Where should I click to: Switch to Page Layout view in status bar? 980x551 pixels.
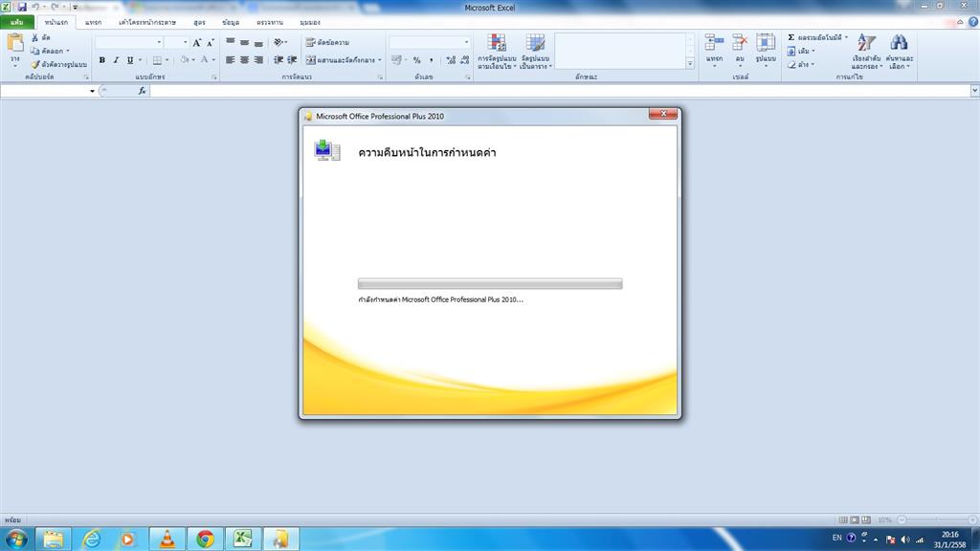855,519
